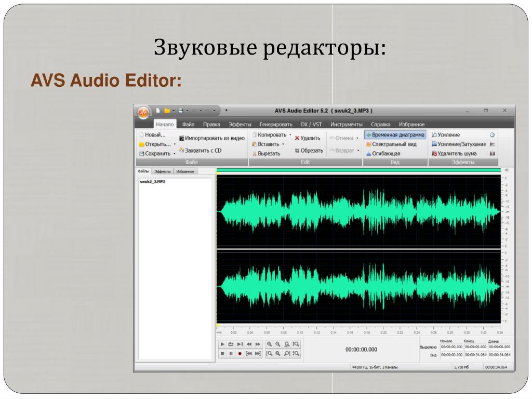Click Выделено Начало time field
The width and height of the screenshot is (532, 399).
click(x=451, y=347)
